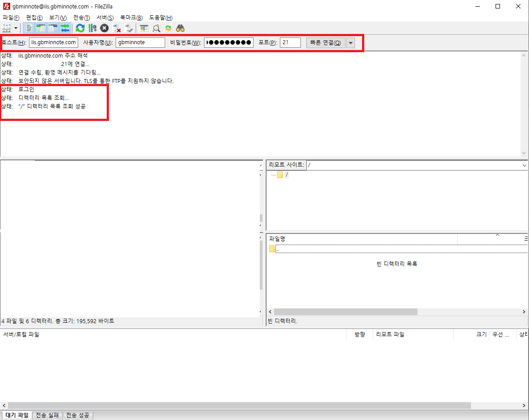Click log line '로그인'
529x420 pixels.
(x=26, y=89)
